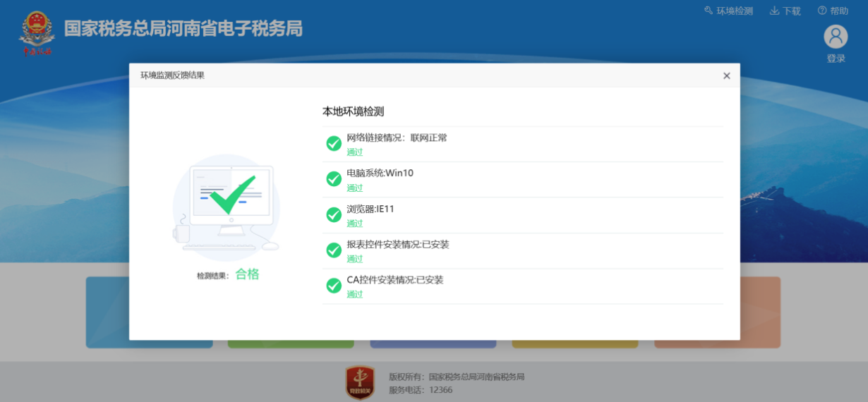Close the 环境监测反馈结果 dialog
The image size is (868, 402).
[726, 76]
